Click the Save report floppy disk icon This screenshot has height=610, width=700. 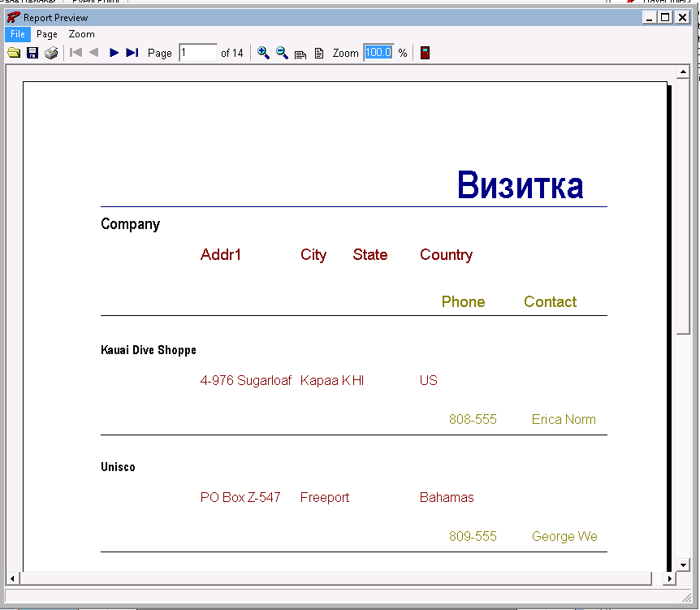point(32,53)
